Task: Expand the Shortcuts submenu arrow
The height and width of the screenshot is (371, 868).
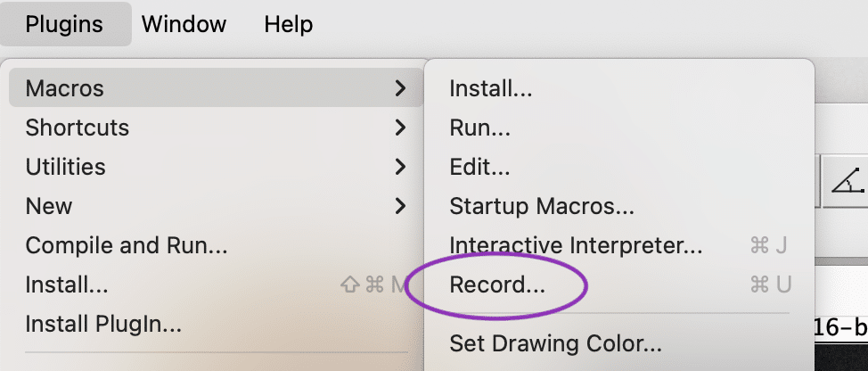Action: [x=400, y=128]
